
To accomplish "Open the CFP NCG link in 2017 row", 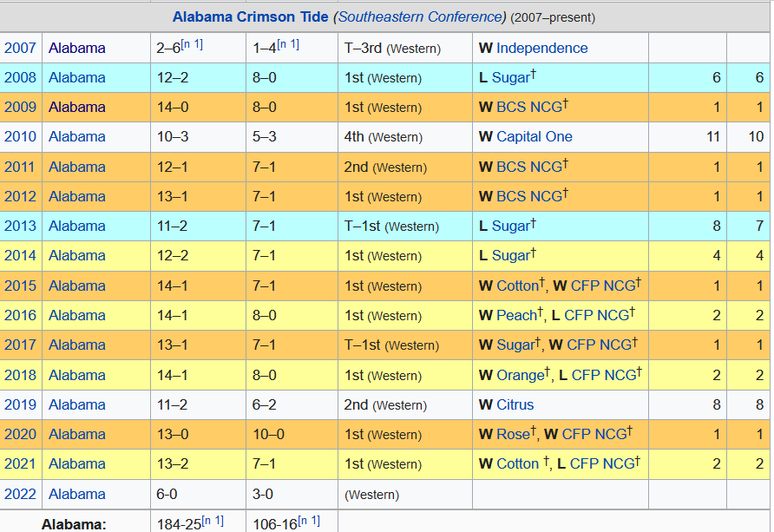I will (600, 345).
